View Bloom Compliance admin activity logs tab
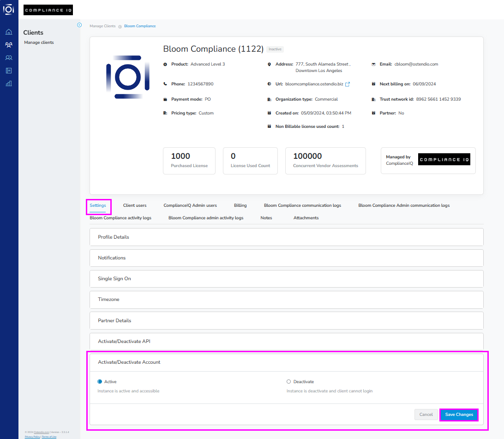This screenshot has width=504, height=439. tap(206, 218)
